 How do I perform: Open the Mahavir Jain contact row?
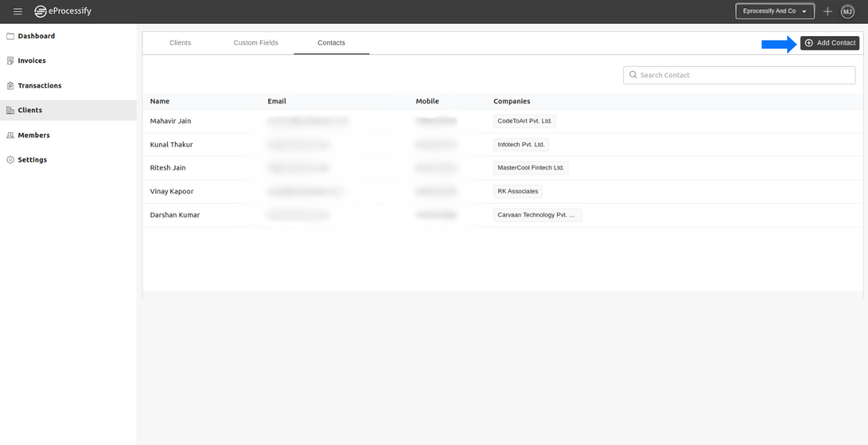[x=171, y=122]
